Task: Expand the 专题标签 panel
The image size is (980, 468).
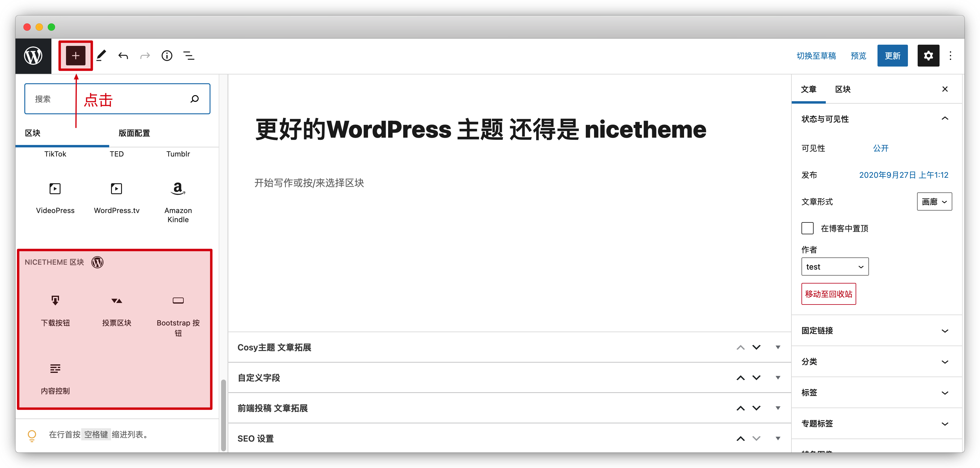Action: click(877, 424)
